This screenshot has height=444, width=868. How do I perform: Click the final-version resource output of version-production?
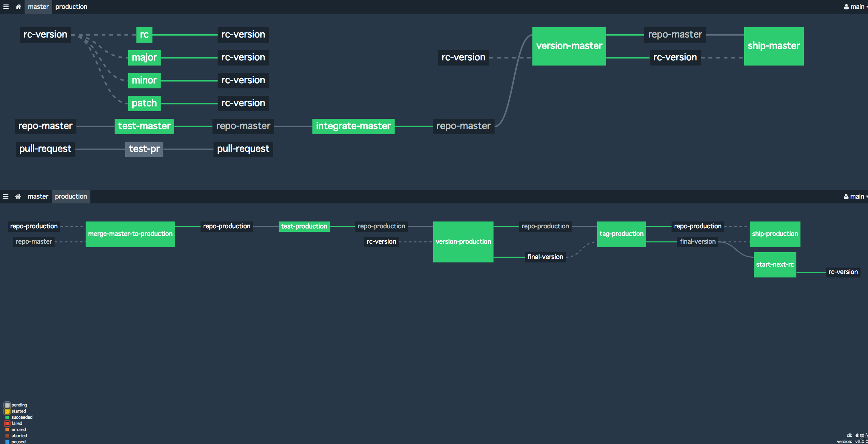click(545, 257)
